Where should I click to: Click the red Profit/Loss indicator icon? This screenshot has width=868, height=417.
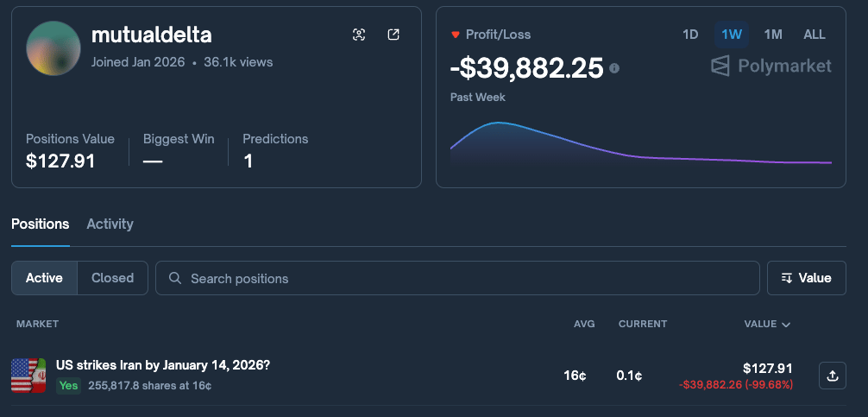coord(455,35)
